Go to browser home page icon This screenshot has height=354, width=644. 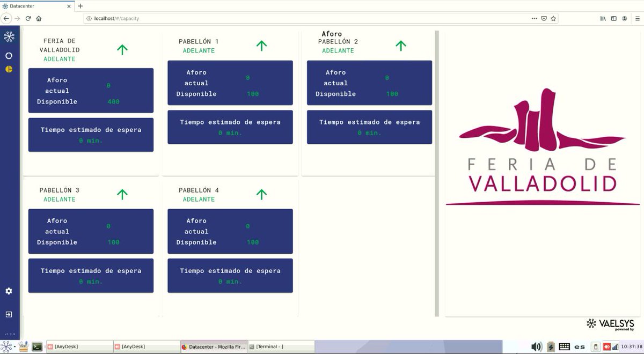point(39,18)
